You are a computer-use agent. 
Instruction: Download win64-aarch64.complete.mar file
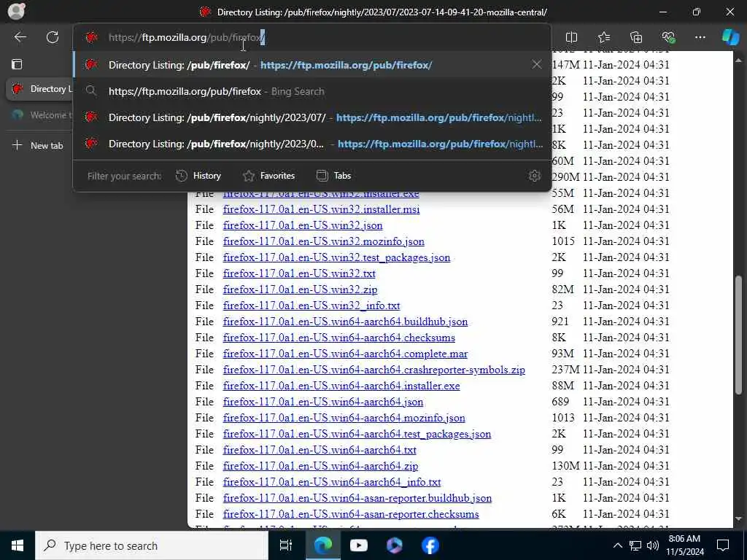(345, 354)
